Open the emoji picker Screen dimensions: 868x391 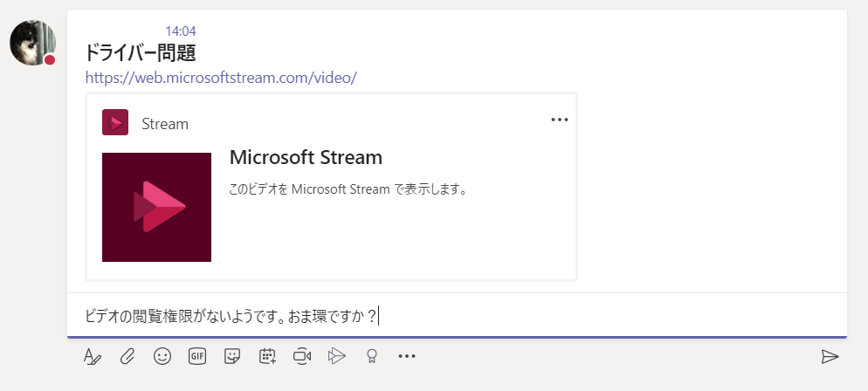pos(162,356)
